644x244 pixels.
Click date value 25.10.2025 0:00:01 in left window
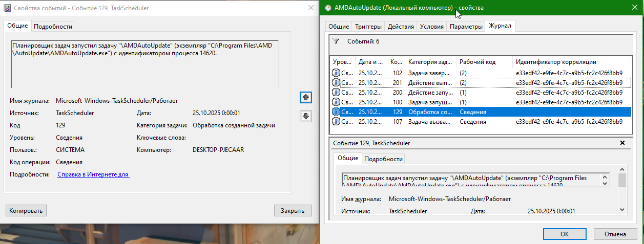tap(216, 113)
